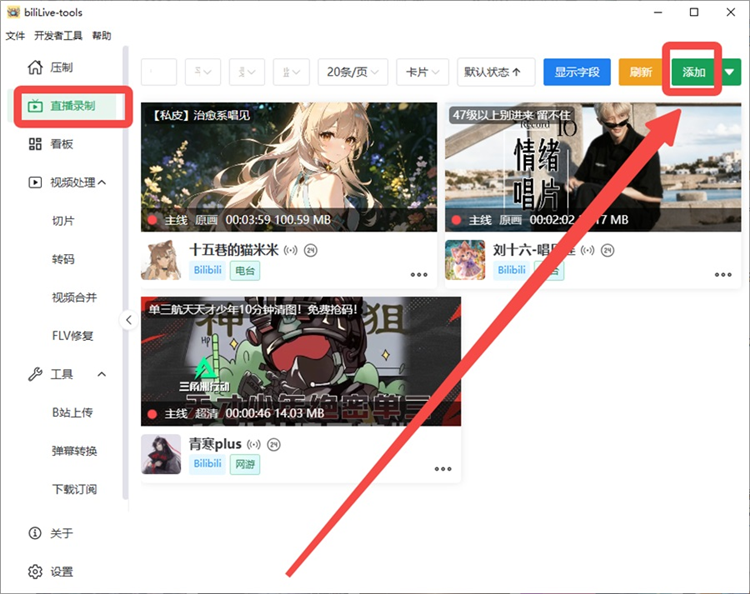750x594 pixels.
Task: Click 青寒plus avatar image
Action: pos(161,454)
